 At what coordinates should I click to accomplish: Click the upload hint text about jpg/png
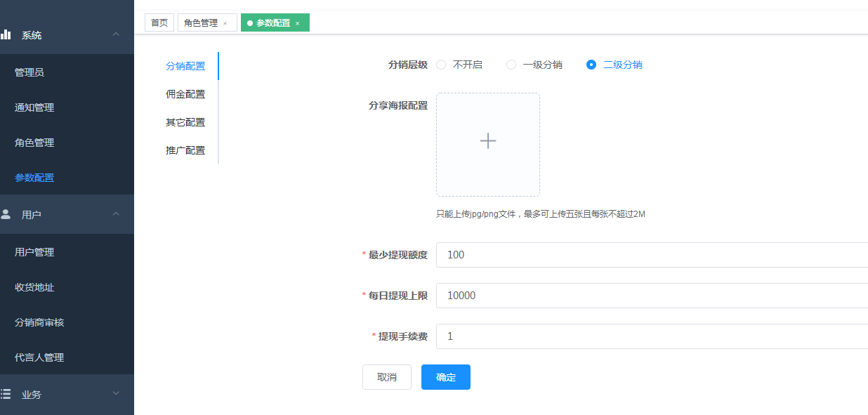point(541,214)
